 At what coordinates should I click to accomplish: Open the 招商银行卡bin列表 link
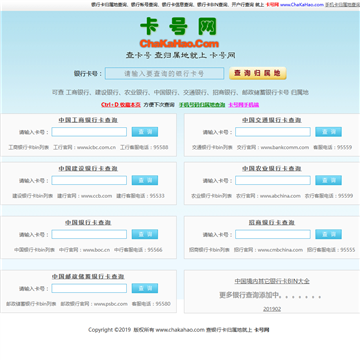tap(209, 250)
